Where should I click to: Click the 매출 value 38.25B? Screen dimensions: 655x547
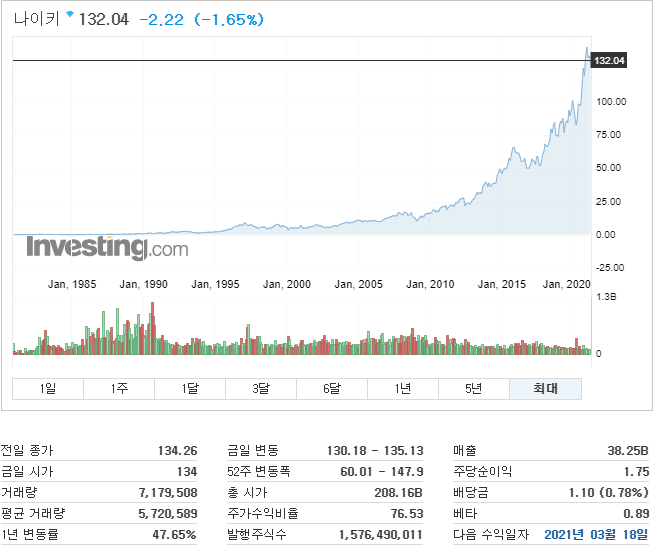click(x=628, y=450)
